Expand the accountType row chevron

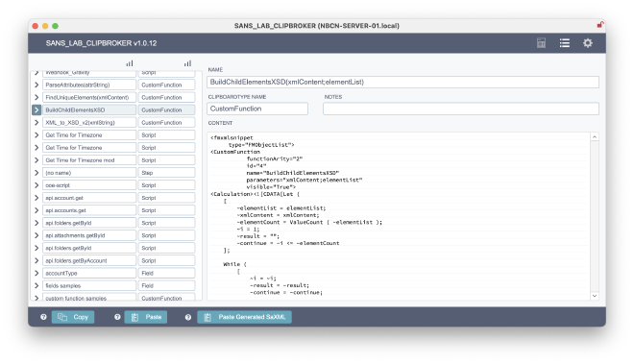click(x=37, y=273)
